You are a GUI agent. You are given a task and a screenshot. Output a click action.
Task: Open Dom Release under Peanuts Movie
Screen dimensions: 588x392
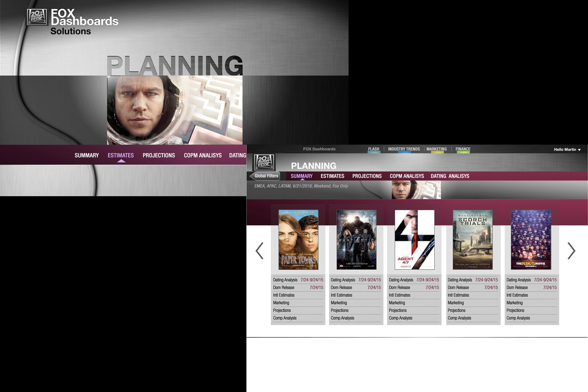coord(532,287)
